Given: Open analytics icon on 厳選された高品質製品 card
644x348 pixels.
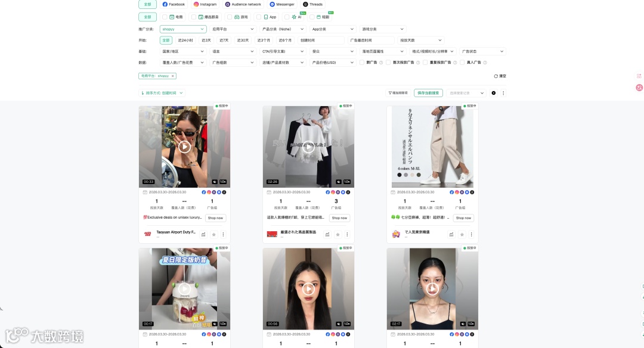Looking at the screenshot, I should click(x=327, y=234).
